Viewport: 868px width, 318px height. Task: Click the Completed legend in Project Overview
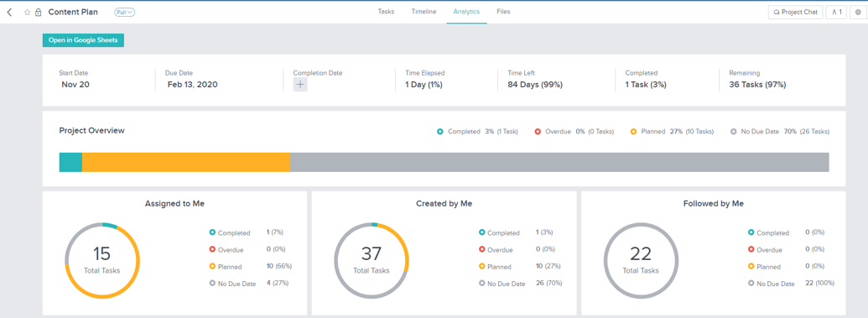tap(477, 132)
